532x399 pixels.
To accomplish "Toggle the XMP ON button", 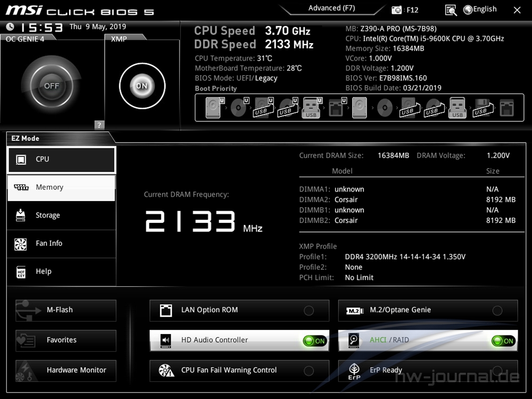I will point(142,86).
